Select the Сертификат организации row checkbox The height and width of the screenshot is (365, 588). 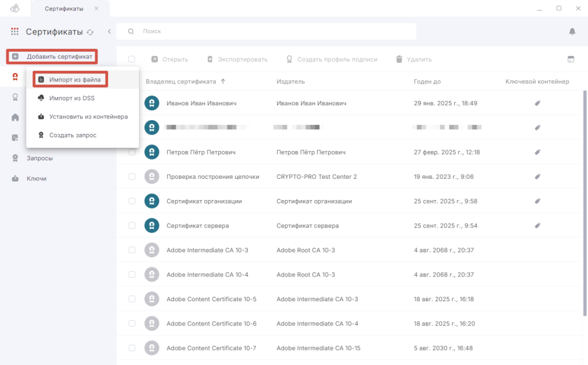coord(132,201)
